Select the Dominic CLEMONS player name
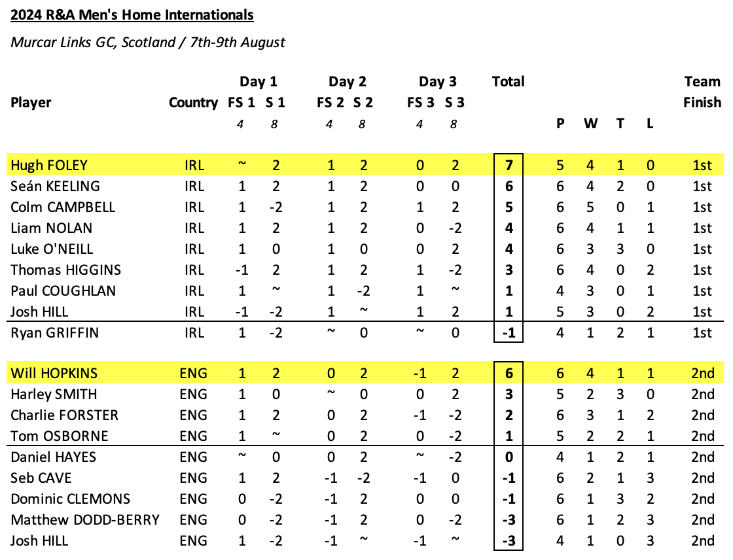Screen dimensions: 733x560 click(70, 499)
